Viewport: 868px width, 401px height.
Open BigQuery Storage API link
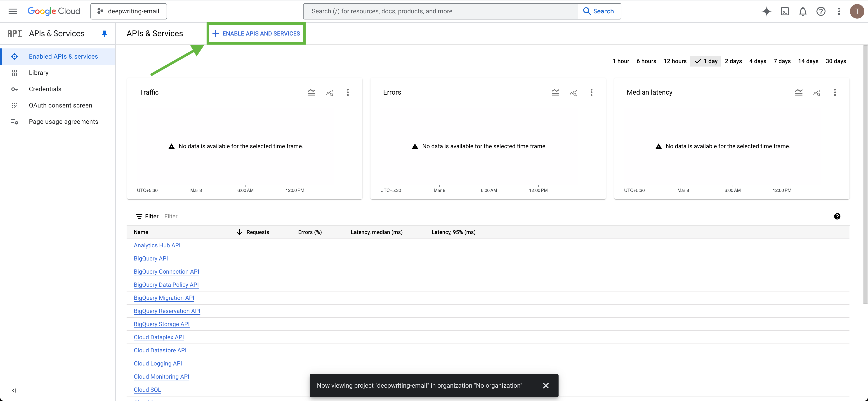[161, 324]
